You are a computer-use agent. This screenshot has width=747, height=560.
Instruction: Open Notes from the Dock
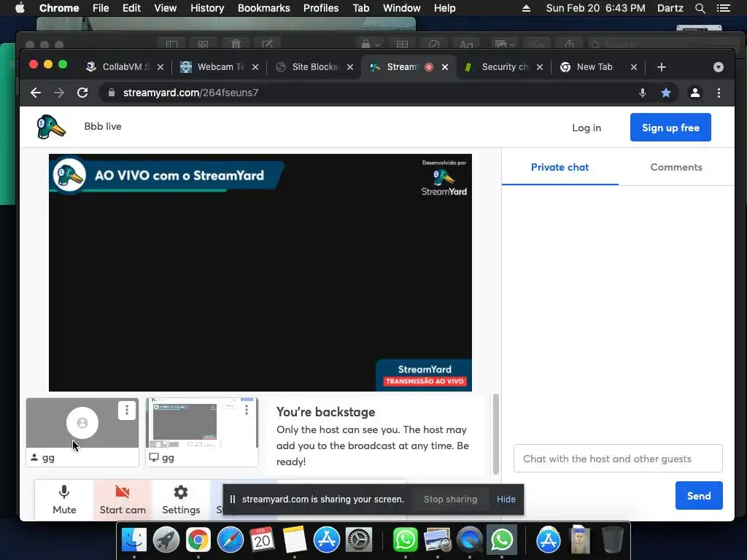295,540
